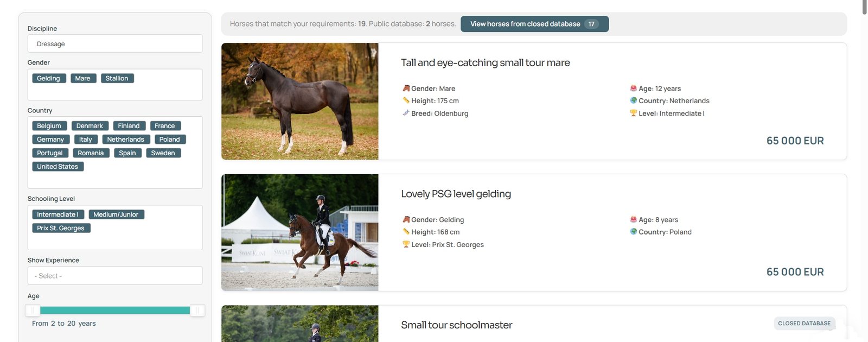The width and height of the screenshot is (868, 342).
Task: Click the trophy icon next to Prix St. Georges
Action: (x=406, y=244)
